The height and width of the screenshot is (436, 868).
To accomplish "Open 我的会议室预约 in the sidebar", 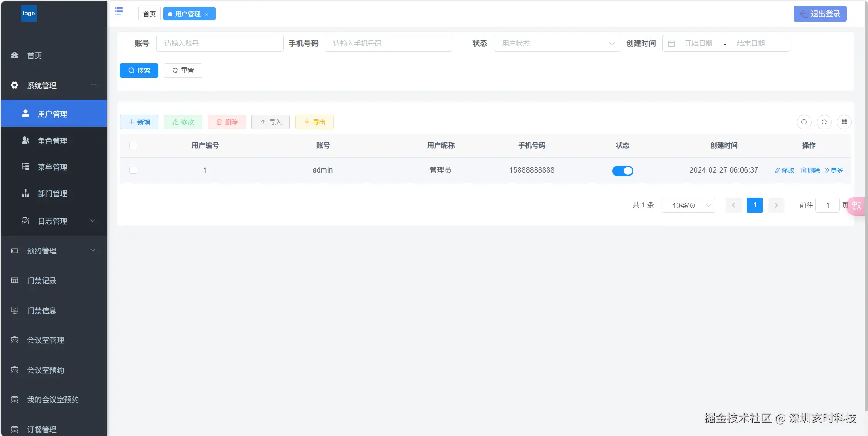I will click(54, 400).
